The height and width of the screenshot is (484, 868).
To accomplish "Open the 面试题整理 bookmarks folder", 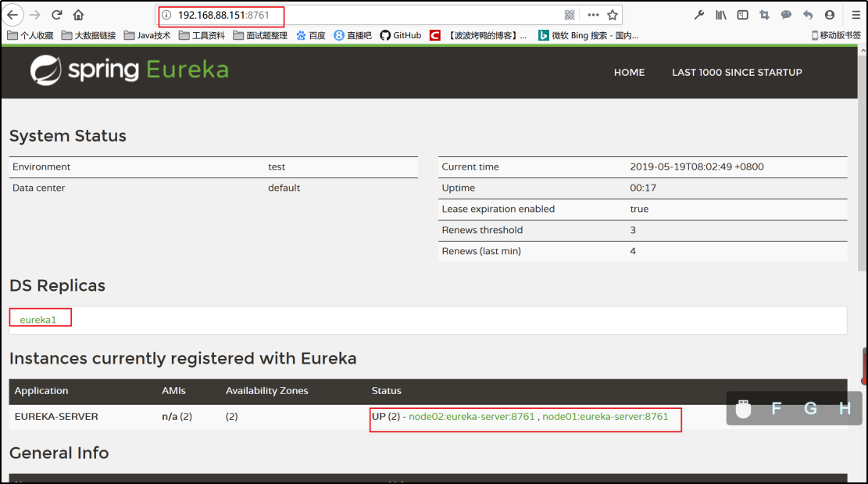I will coord(260,35).
